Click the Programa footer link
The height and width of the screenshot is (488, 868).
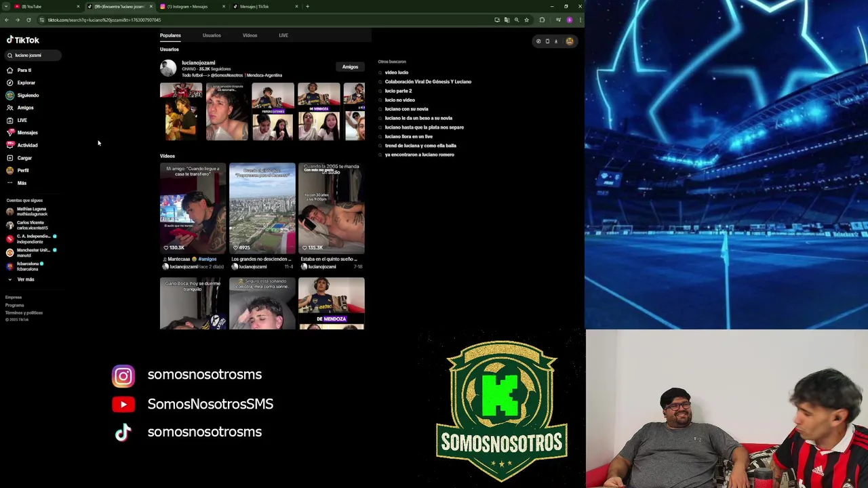(x=14, y=305)
